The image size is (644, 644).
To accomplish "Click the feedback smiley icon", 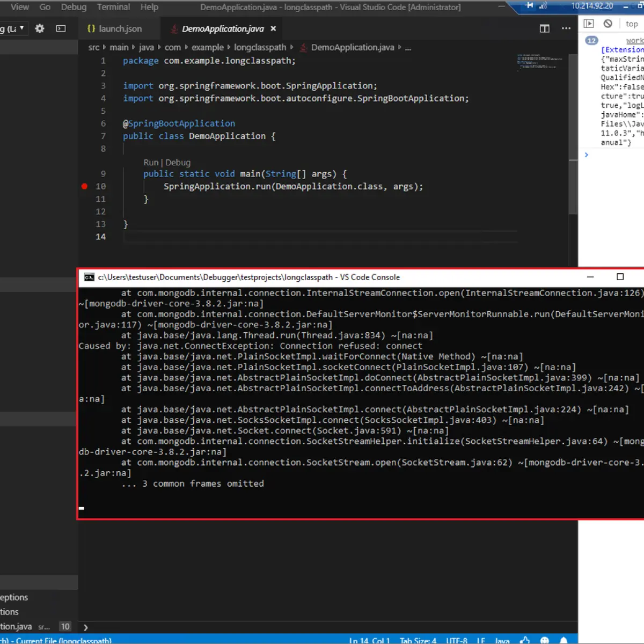I will pos(545,640).
